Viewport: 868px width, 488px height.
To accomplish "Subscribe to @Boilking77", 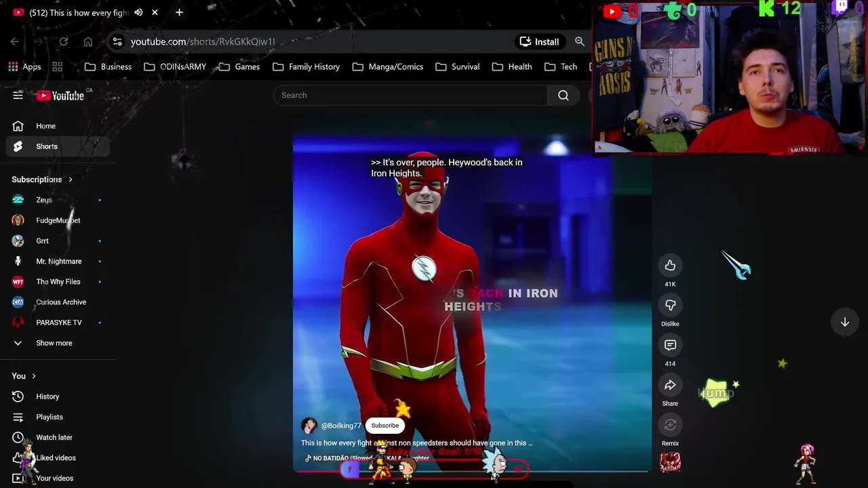I will coord(384,426).
